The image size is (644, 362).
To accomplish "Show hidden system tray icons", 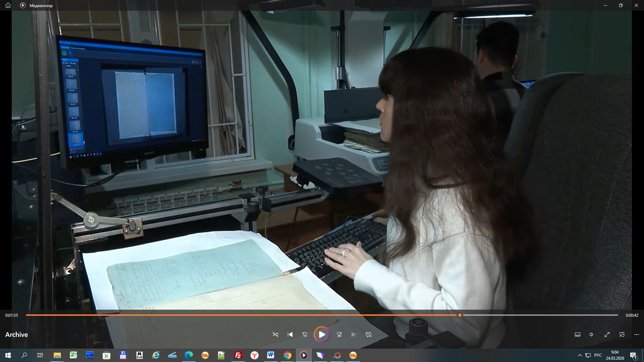I will coord(580,355).
